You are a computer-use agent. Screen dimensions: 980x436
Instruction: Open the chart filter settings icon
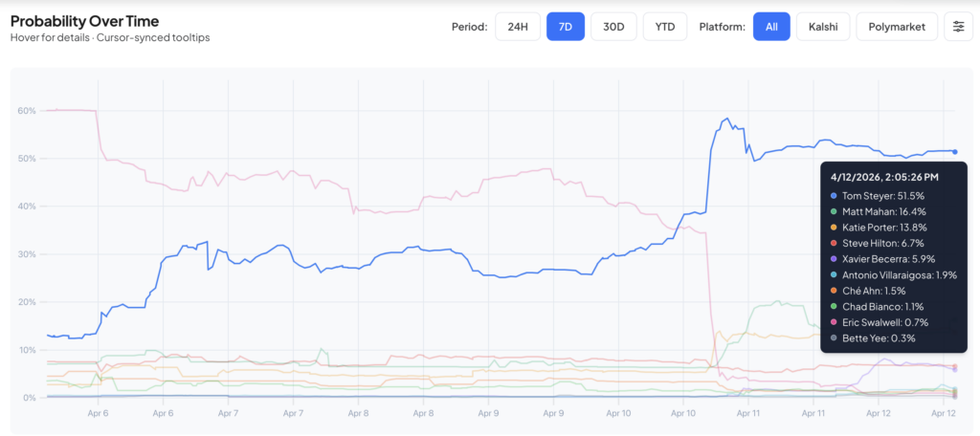pos(958,27)
